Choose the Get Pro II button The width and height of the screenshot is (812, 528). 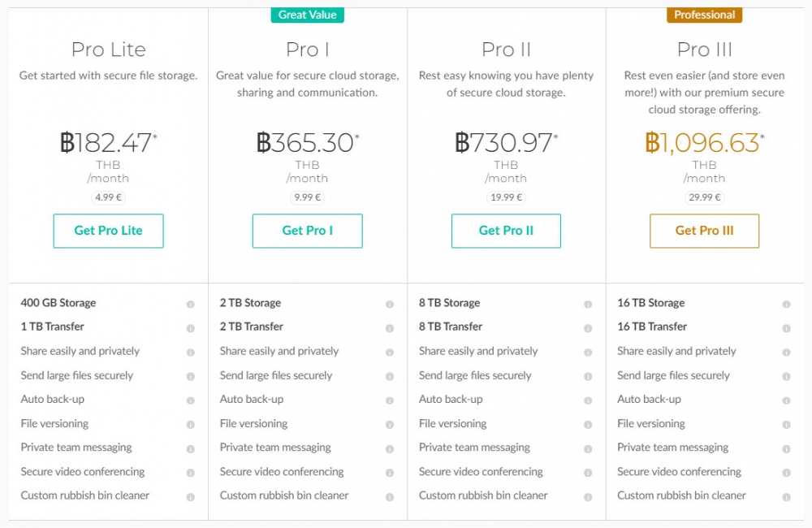click(506, 231)
